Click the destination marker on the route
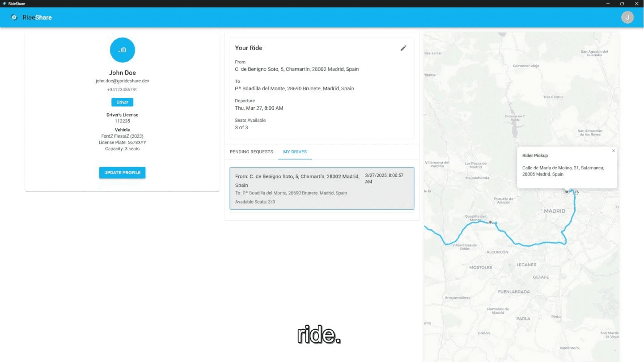The width and height of the screenshot is (644, 362). coord(425,226)
